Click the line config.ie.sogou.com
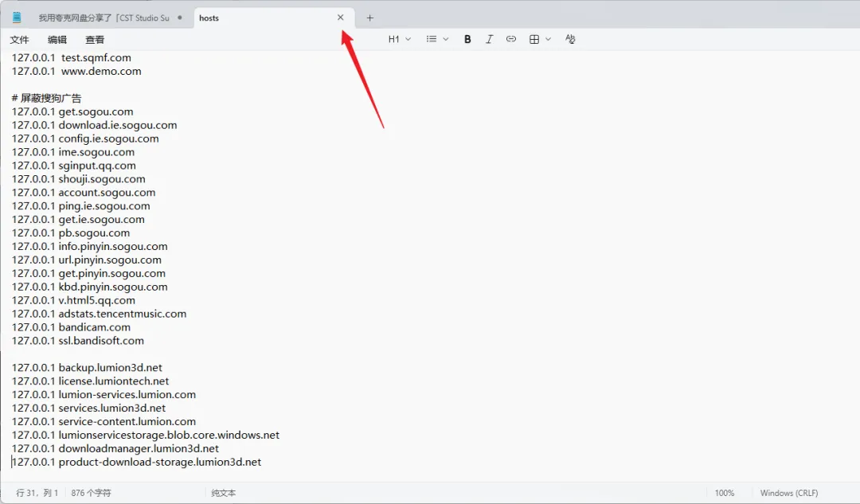This screenshot has width=860, height=504. (85, 139)
